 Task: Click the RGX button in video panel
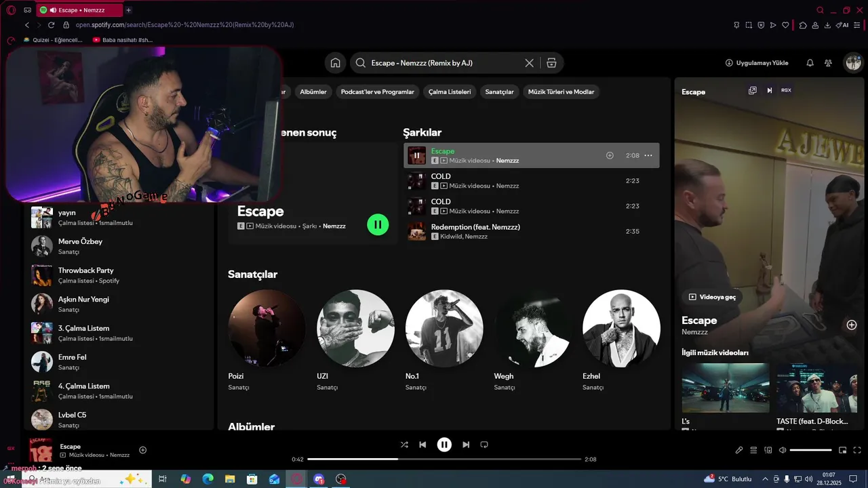[787, 90]
